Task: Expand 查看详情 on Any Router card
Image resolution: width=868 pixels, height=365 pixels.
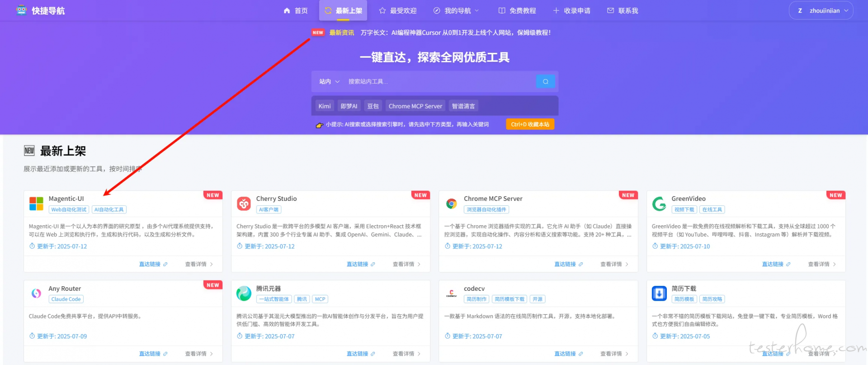Action: [199, 354]
